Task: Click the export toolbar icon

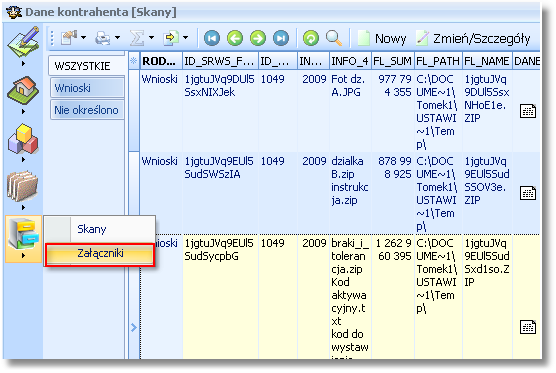Action: point(171,38)
